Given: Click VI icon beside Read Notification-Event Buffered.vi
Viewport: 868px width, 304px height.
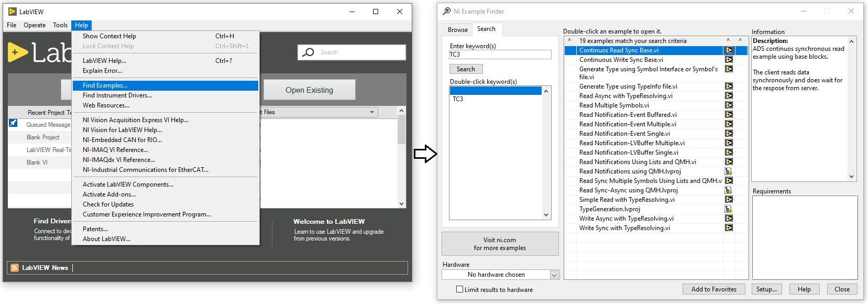Looking at the screenshot, I should pyautogui.click(x=729, y=115).
